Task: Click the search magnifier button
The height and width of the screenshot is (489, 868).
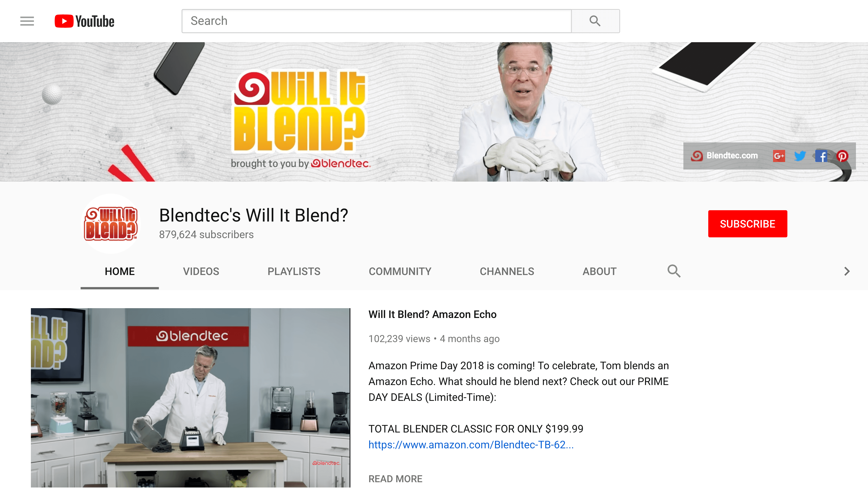Action: pyautogui.click(x=595, y=21)
